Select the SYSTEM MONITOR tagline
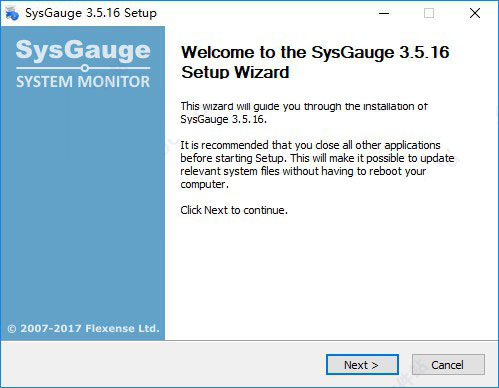This screenshot has width=499, height=388. click(x=83, y=82)
